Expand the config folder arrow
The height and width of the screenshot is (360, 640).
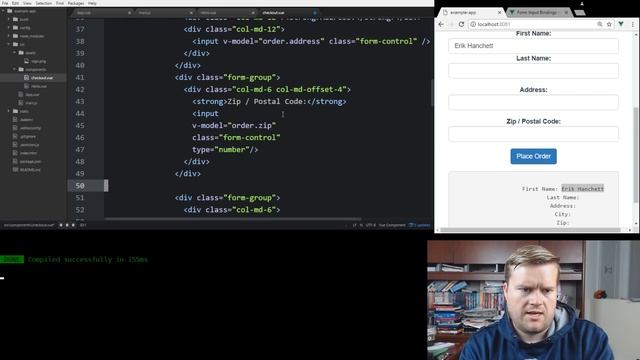pyautogui.click(x=9, y=28)
